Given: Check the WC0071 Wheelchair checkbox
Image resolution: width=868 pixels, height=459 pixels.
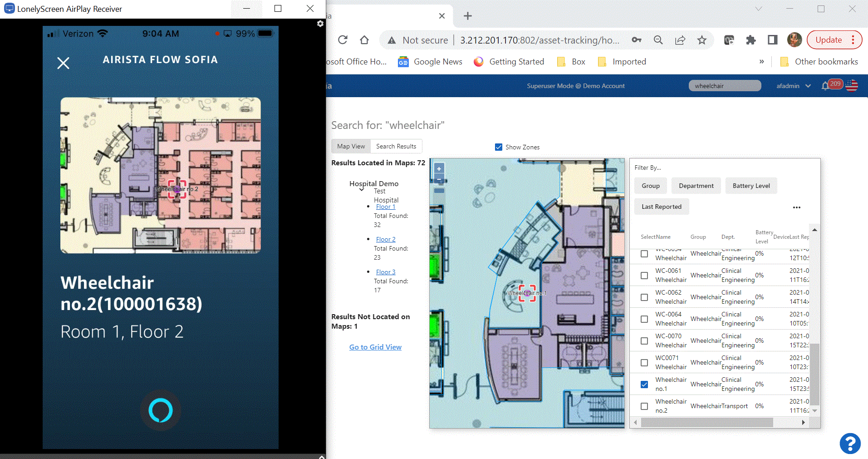Looking at the screenshot, I should click(644, 362).
